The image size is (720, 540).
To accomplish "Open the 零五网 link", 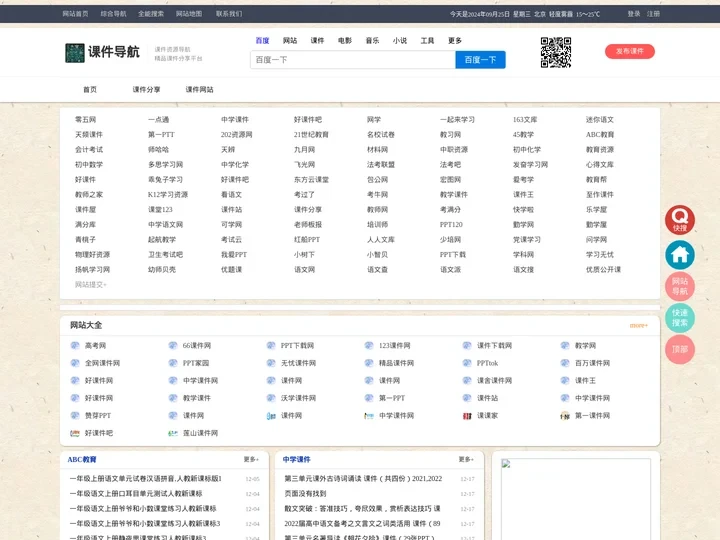I will click(x=85, y=119).
